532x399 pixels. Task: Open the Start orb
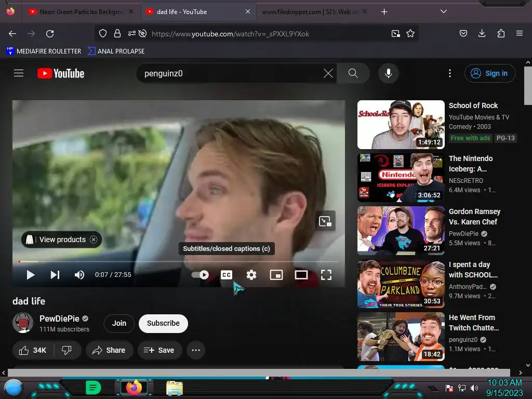14,388
